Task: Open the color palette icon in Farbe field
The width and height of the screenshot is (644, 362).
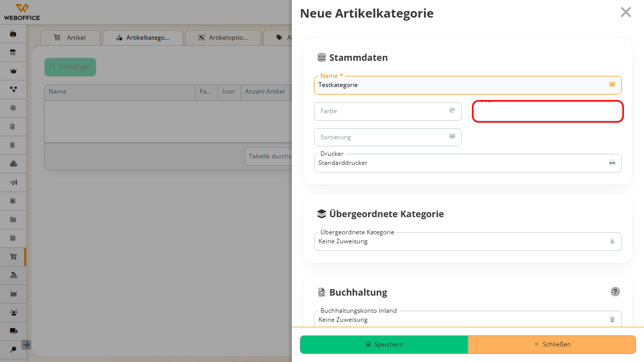Action: [x=452, y=111]
